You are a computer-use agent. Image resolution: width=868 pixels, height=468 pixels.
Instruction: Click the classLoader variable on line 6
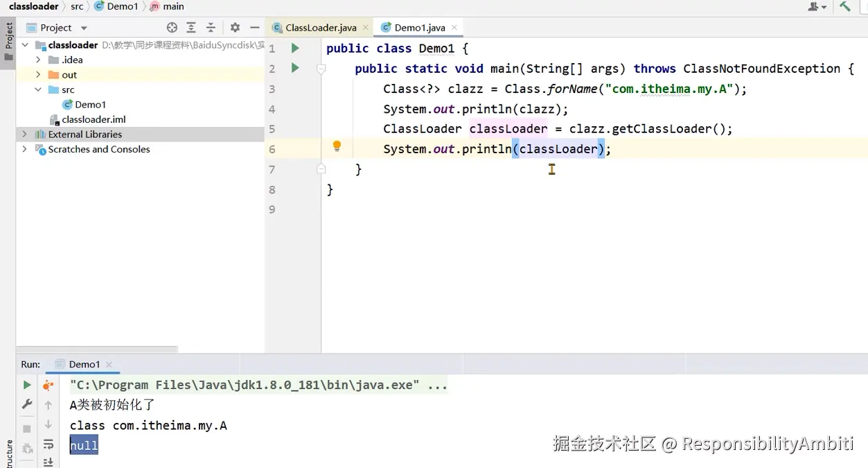coord(558,149)
